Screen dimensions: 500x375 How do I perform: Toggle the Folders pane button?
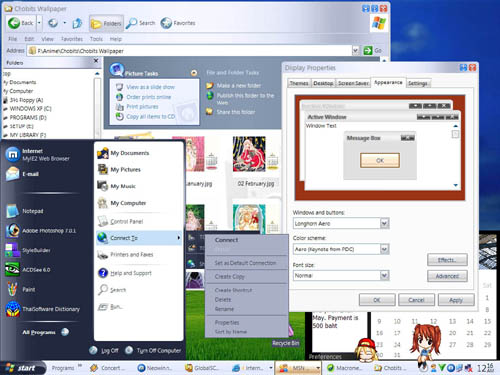point(106,23)
